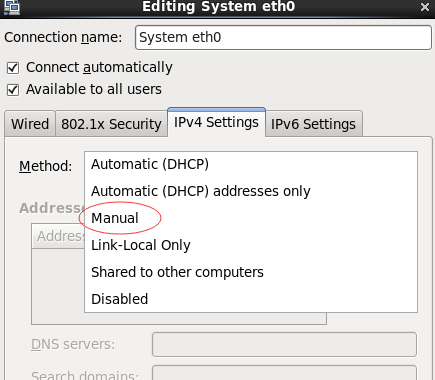Click the network window icon in title bar

(x=12, y=7)
